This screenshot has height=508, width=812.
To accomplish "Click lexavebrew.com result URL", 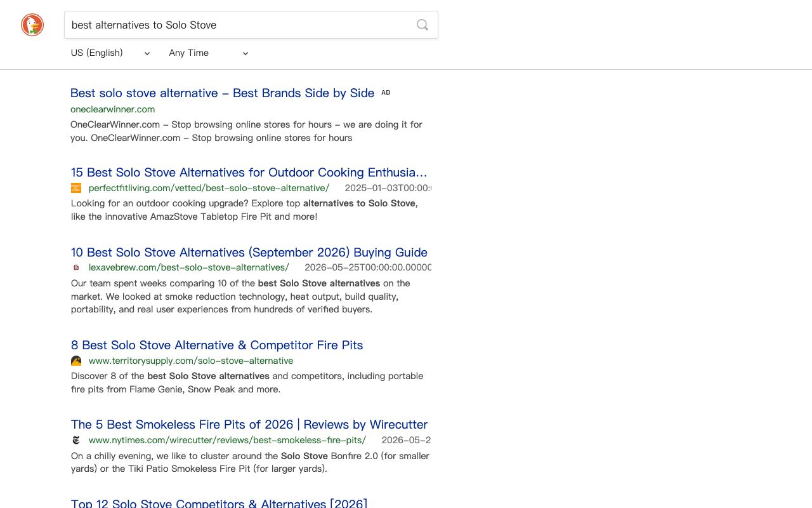I will click(189, 267).
